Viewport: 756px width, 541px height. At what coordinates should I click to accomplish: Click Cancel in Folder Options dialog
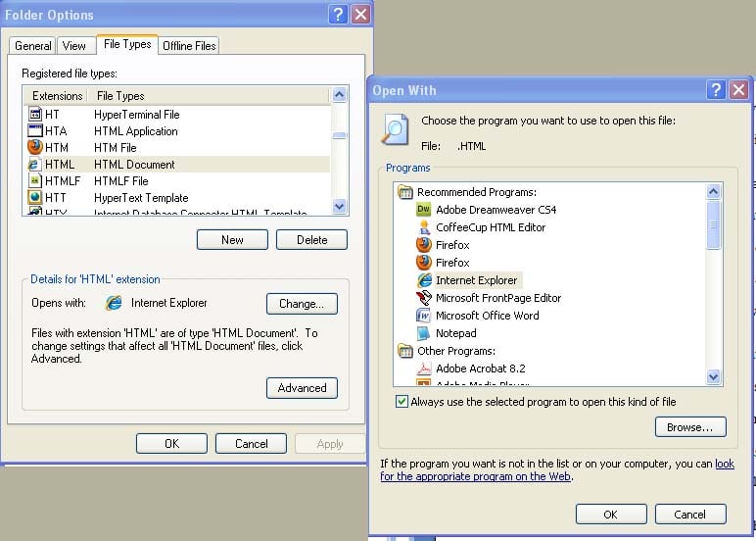pyautogui.click(x=252, y=444)
